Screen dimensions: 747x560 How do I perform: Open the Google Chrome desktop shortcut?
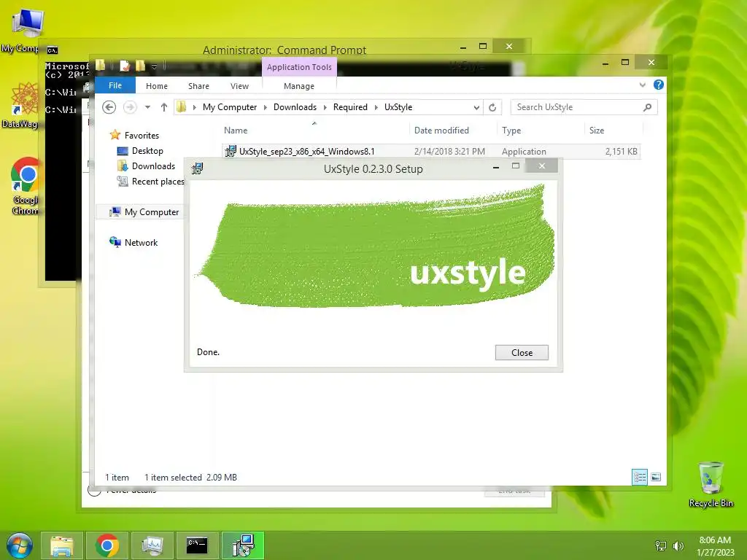25,186
